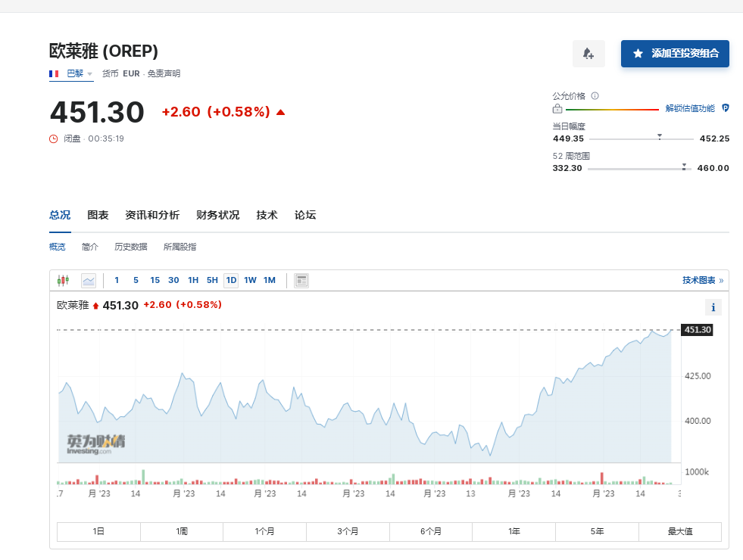Select the 概览 sub-tab

point(58,247)
